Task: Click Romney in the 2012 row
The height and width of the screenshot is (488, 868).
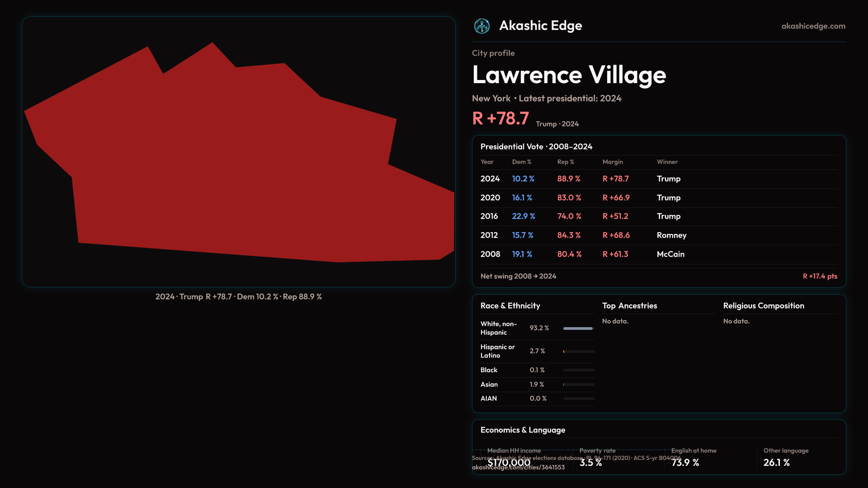Action: pyautogui.click(x=671, y=235)
